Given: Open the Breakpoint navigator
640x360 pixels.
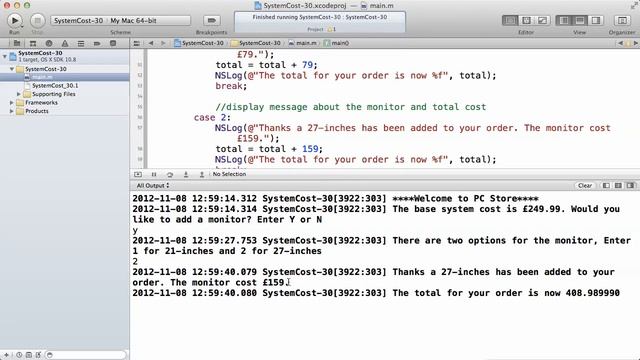Looking at the screenshot, I should [97, 43].
